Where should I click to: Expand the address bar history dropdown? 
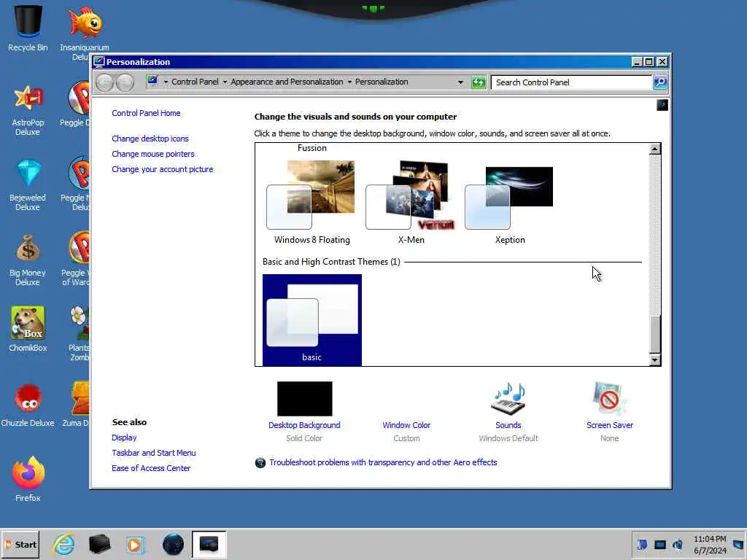tap(460, 82)
